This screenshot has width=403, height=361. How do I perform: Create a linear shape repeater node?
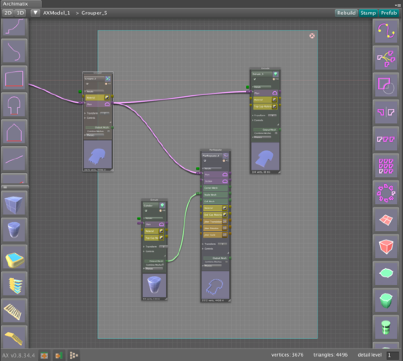point(386,139)
